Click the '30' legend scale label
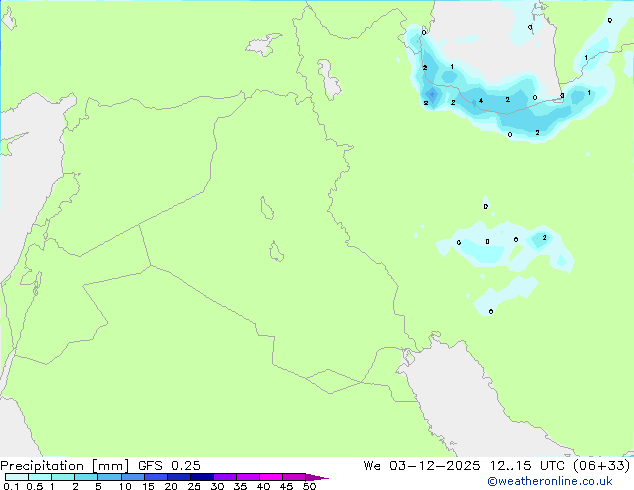 [217, 486]
